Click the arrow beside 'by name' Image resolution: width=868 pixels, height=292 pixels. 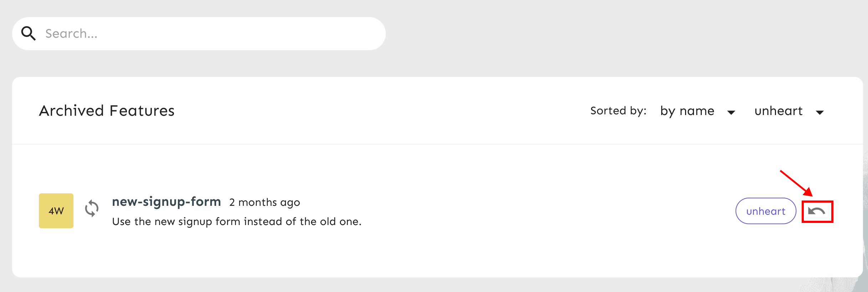(x=731, y=113)
